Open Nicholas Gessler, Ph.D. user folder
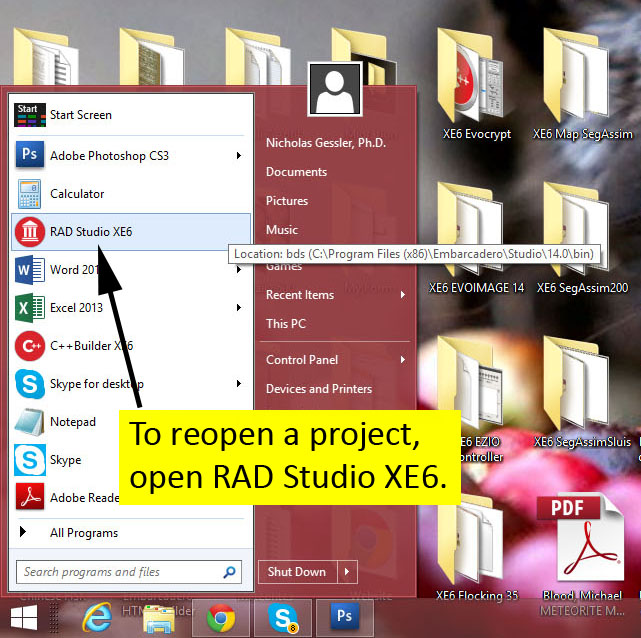 point(326,143)
